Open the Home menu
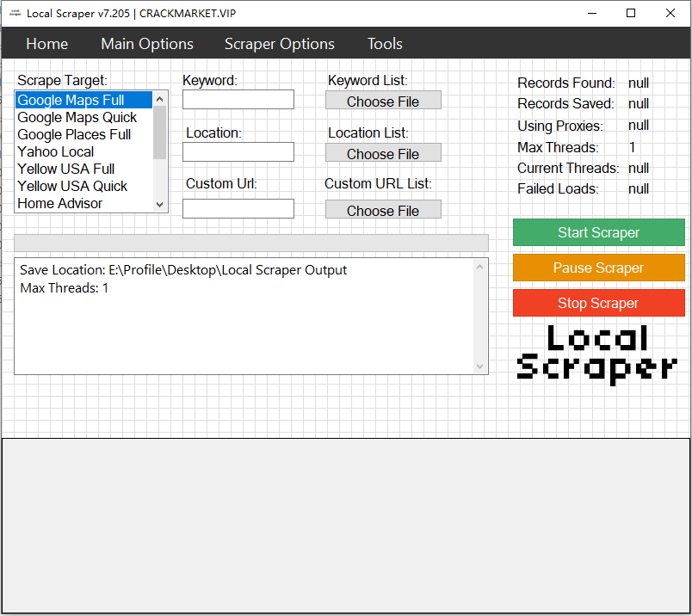The width and height of the screenshot is (692, 616). pos(46,44)
